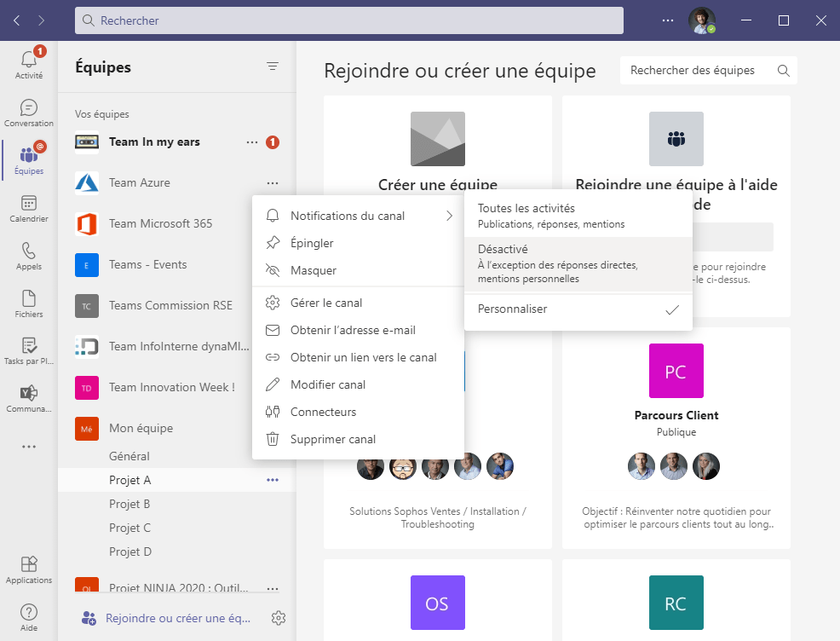
Task: Expand Notifications du canal submenu
Action: (359, 216)
